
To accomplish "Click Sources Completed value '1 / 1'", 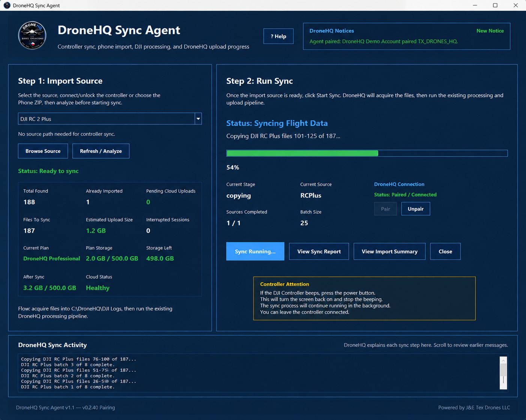I will (x=234, y=223).
